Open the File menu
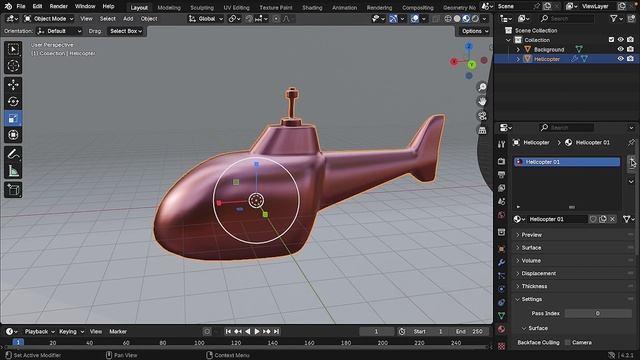Viewport: 640px width, 360px height. (x=21, y=7)
